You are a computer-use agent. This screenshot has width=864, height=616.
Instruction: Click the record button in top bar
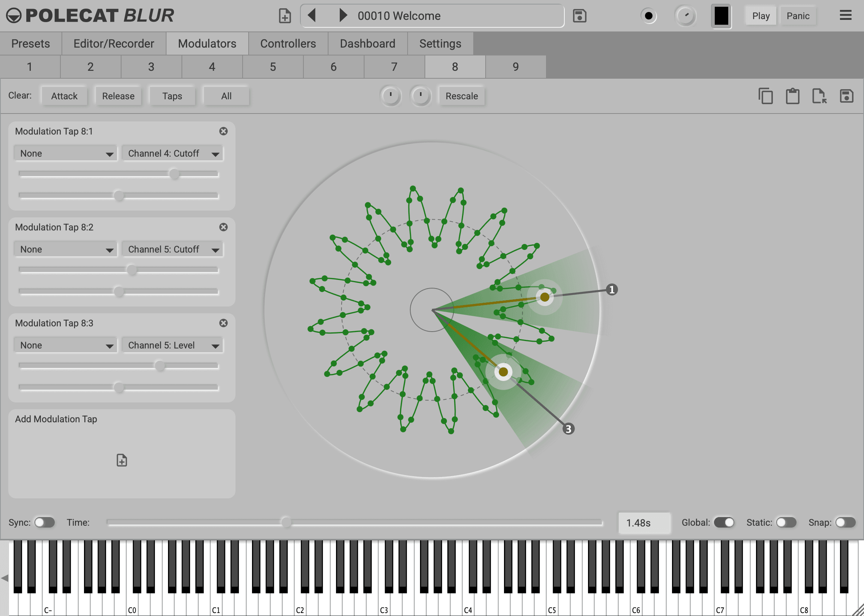pyautogui.click(x=649, y=16)
